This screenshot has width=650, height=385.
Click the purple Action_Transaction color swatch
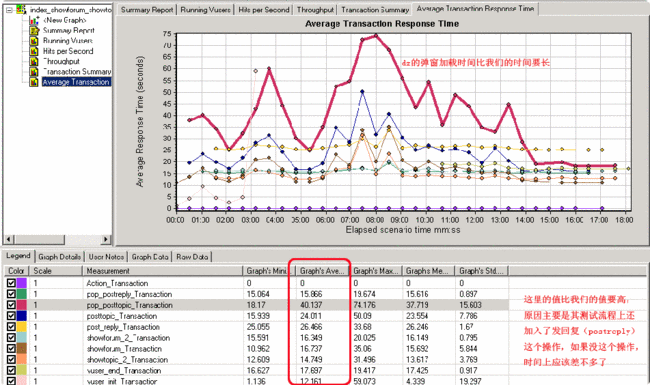[x=22, y=283]
